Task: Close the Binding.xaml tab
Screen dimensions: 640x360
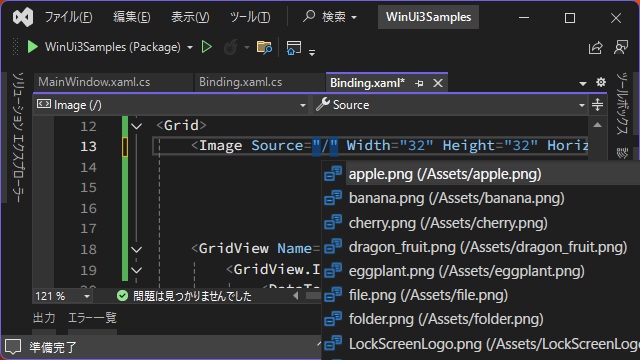Action: tap(438, 83)
